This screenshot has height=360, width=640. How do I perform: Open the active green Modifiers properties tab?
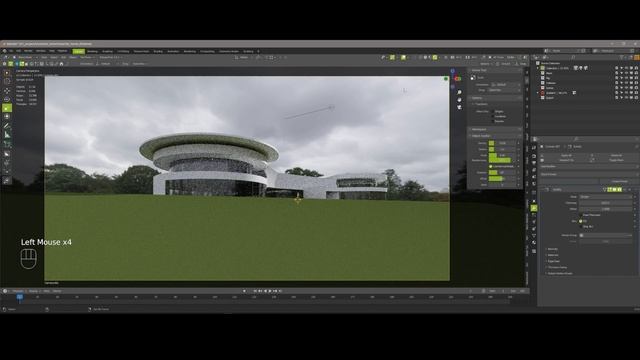[x=534, y=208]
